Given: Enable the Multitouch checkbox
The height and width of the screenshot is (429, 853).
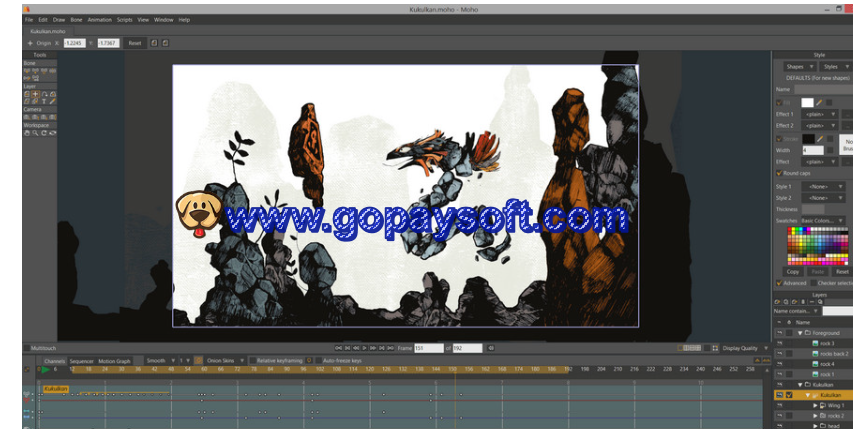Looking at the screenshot, I should [26, 348].
